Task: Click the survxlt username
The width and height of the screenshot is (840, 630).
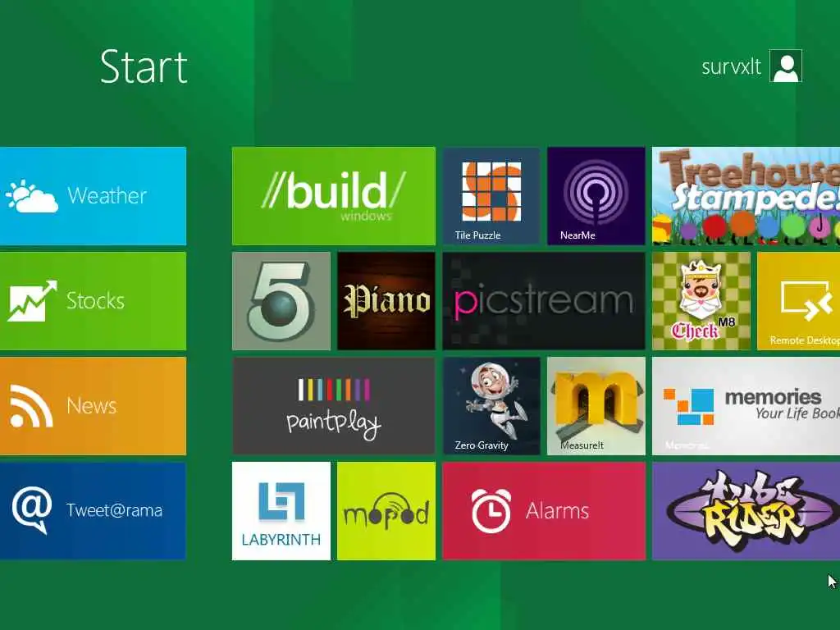Action: 731,67
